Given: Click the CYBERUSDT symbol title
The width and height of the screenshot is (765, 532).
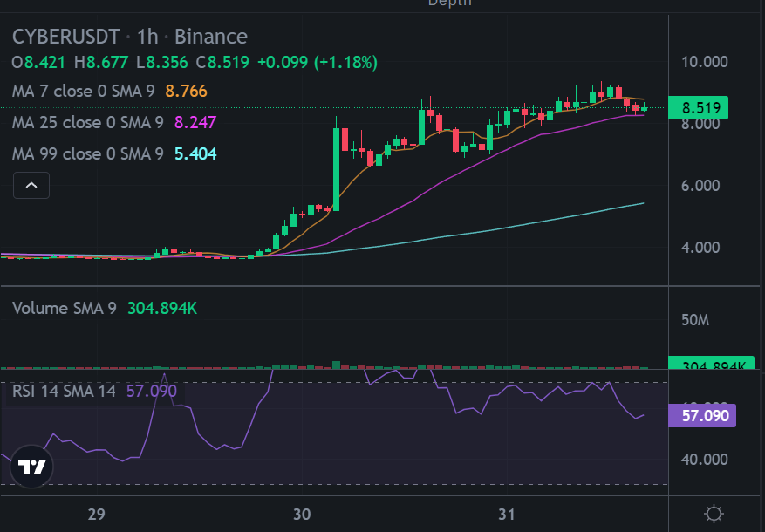Looking at the screenshot, I should click(66, 37).
